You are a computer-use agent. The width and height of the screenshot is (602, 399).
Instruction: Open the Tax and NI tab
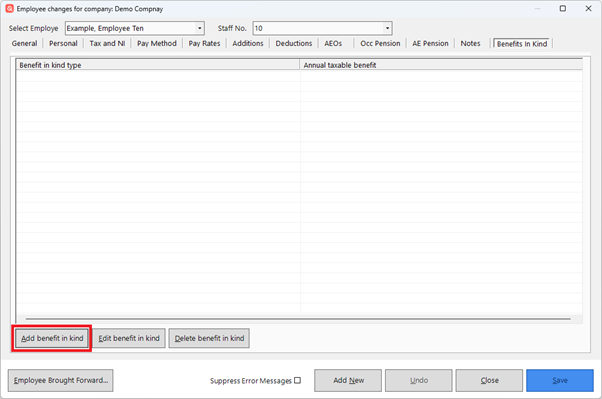[107, 43]
